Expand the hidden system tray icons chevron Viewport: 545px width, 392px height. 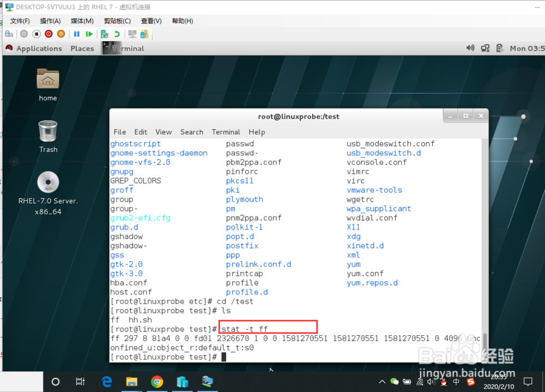point(382,382)
